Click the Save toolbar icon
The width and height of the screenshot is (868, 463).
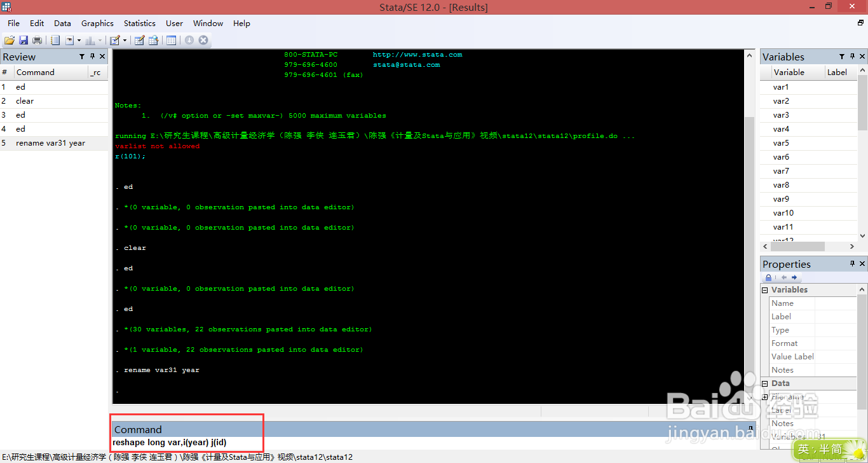(24, 40)
